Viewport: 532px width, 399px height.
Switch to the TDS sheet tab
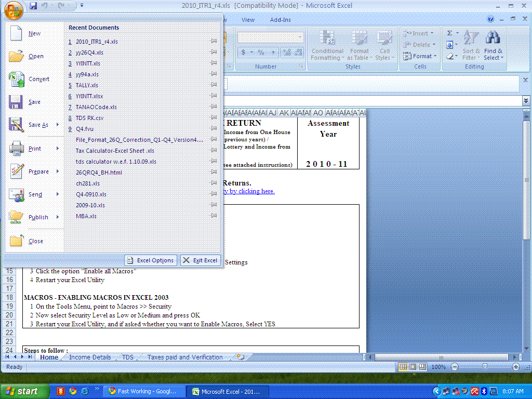pyautogui.click(x=128, y=357)
